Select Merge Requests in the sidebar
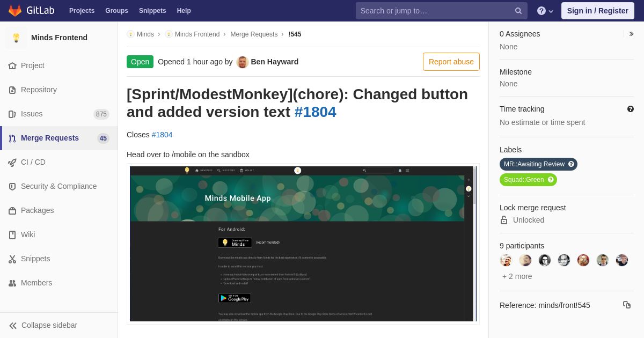Image resolution: width=644 pixels, height=338 pixels. pos(59,138)
